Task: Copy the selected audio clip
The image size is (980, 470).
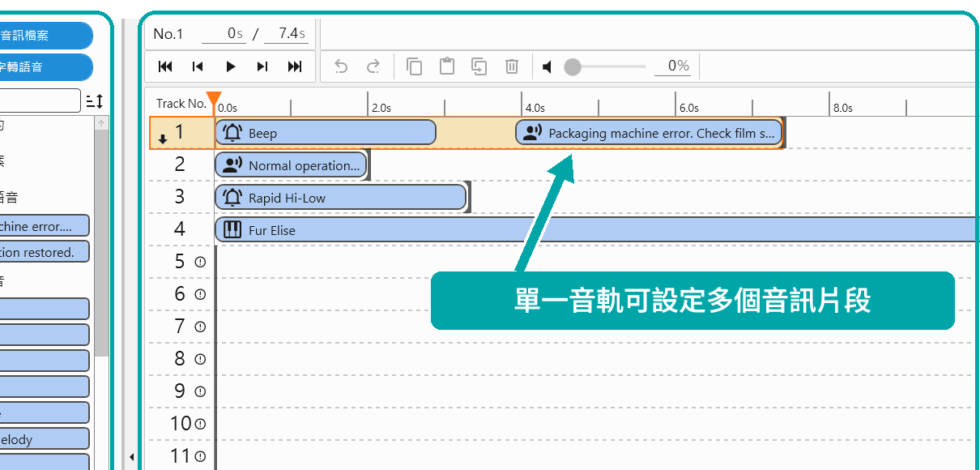Action: 415,66
